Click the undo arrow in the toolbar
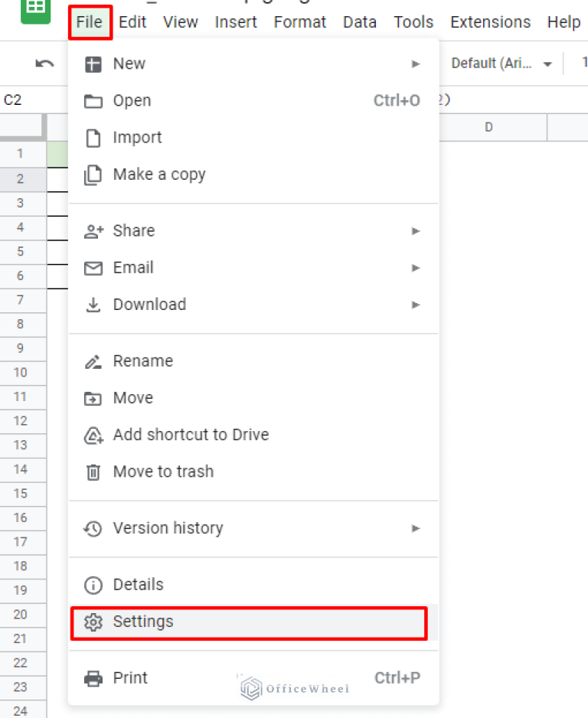This screenshot has height=718, width=588. [x=44, y=64]
